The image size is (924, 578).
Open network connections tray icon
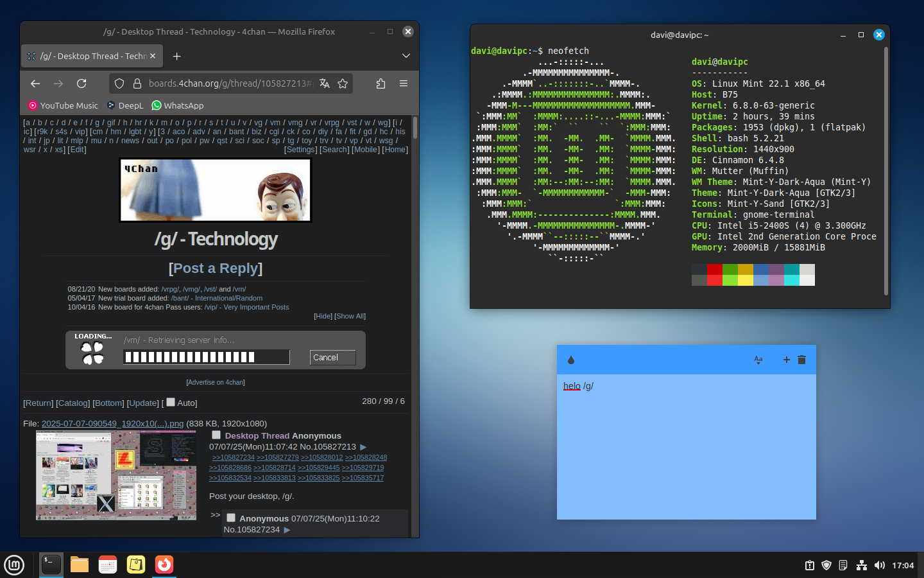click(x=862, y=565)
